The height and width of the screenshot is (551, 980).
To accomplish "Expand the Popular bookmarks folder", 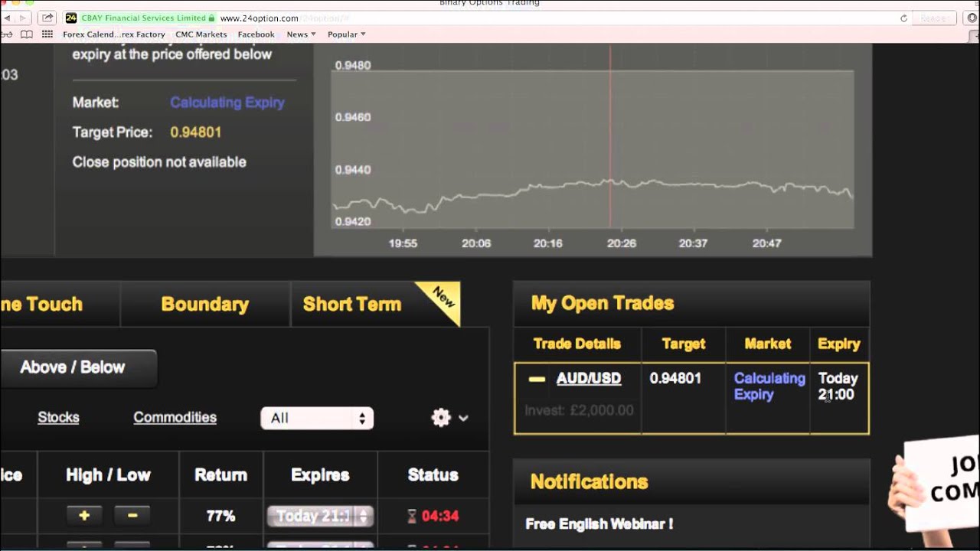I will (x=346, y=34).
